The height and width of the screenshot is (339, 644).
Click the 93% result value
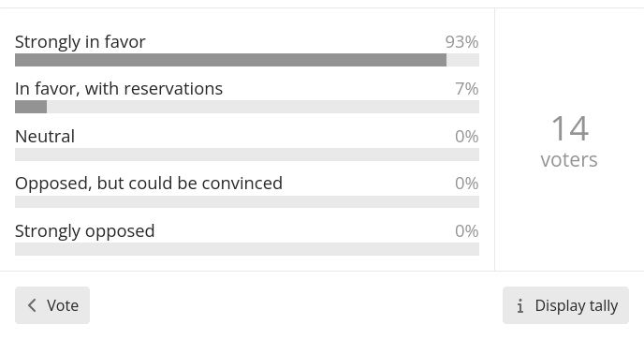click(462, 42)
